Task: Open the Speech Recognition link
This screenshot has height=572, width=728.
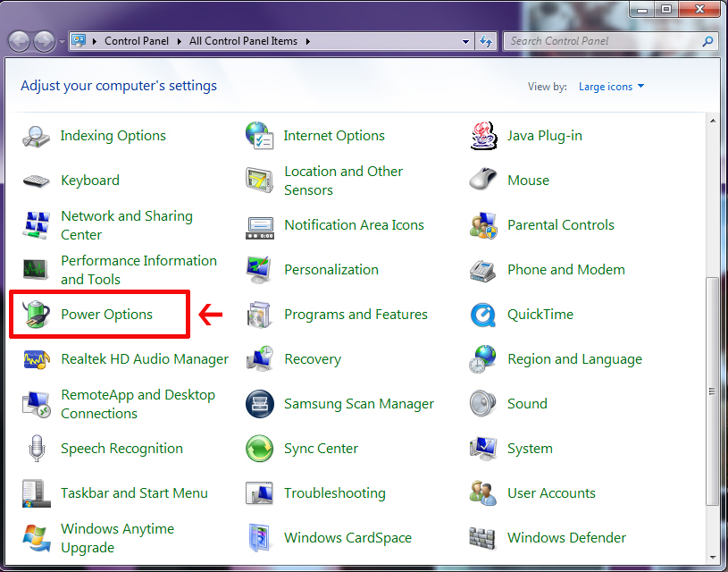Action: (x=121, y=449)
